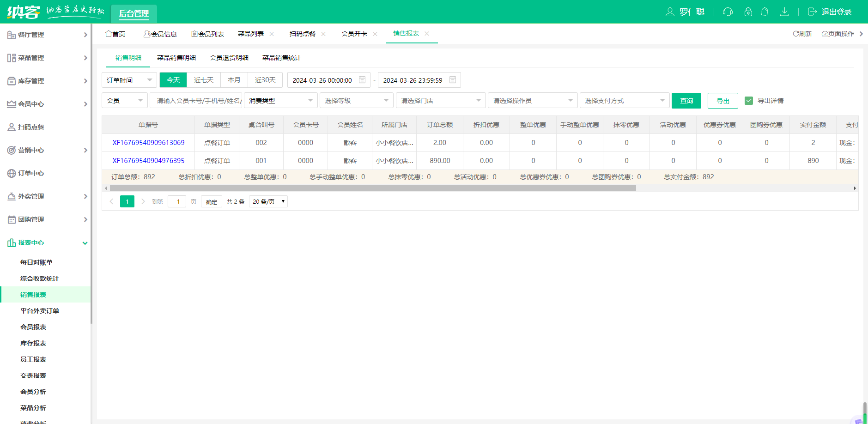Switch to the 菜品销售明细 tab
868x424 pixels.
click(176, 58)
